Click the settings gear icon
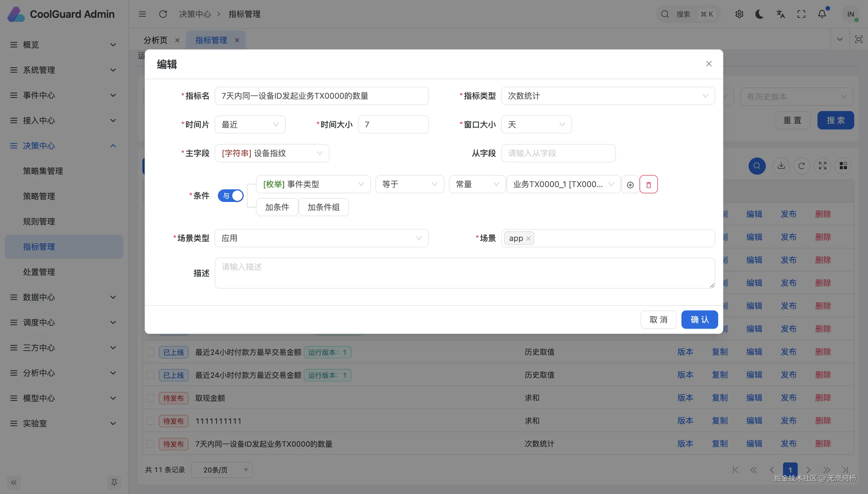 [739, 14]
